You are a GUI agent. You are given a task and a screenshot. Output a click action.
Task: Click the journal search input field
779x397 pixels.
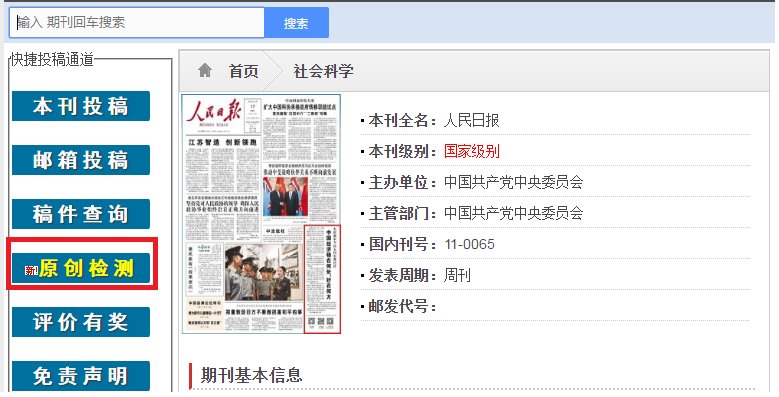click(x=137, y=22)
